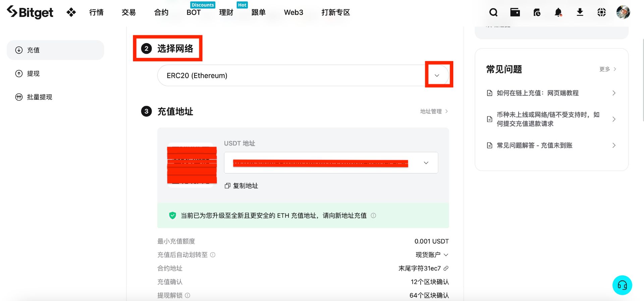Open the language globe icon
Image resolution: width=644 pixels, height=301 pixels.
click(x=602, y=12)
